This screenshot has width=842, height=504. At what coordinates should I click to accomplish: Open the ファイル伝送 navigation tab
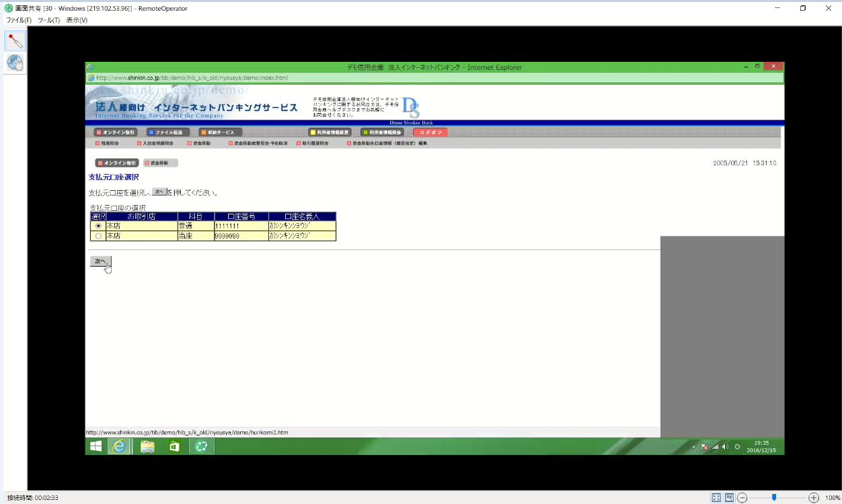coord(168,132)
